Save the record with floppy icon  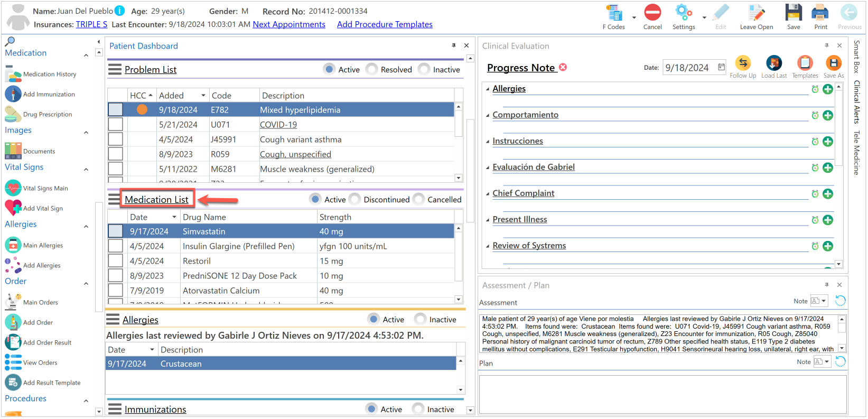(x=794, y=13)
